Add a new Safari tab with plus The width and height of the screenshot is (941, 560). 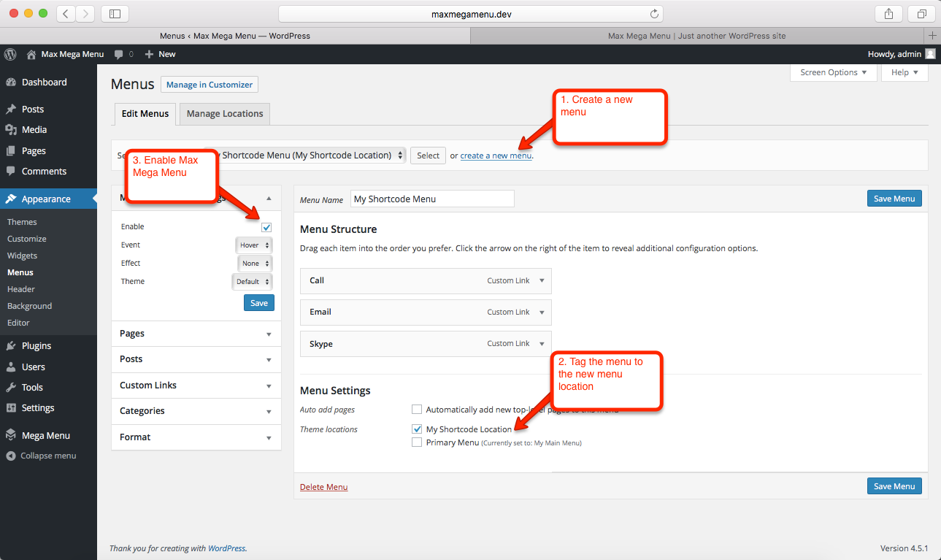point(932,36)
